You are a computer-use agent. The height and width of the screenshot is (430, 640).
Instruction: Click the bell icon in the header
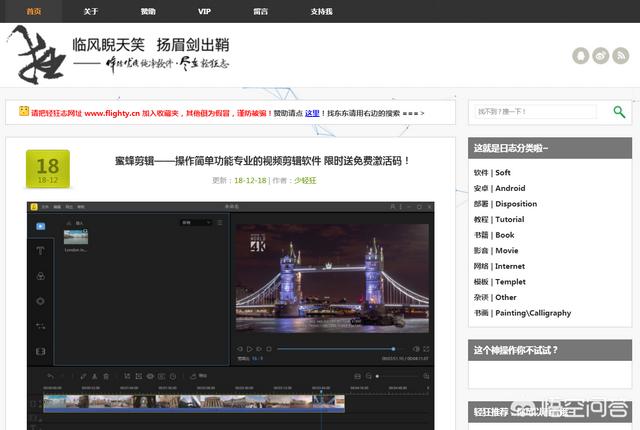[581, 56]
